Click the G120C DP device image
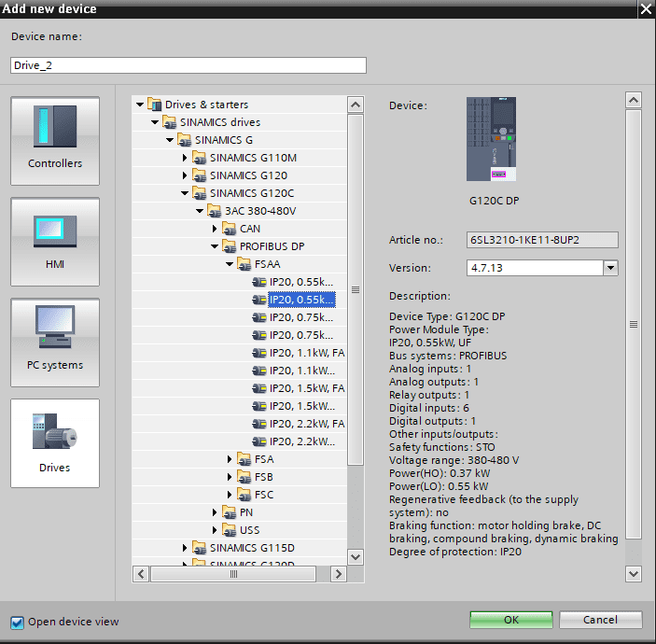Image resolution: width=656 pixels, height=644 pixels. point(491,139)
